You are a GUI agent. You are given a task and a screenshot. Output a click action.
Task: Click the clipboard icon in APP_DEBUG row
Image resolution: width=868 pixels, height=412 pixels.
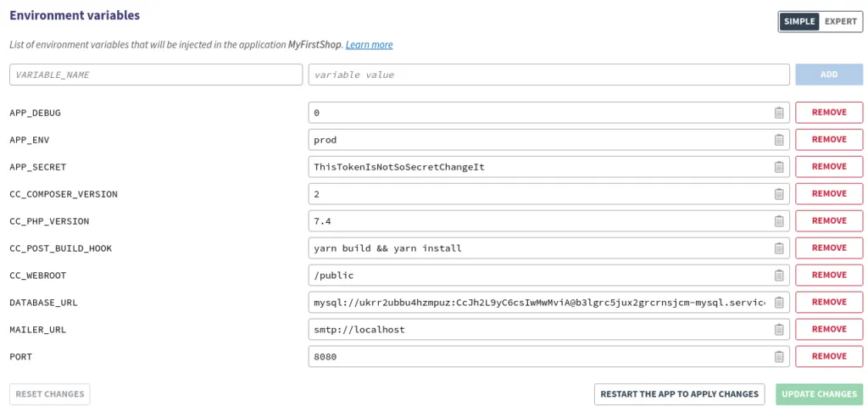pyautogui.click(x=778, y=113)
